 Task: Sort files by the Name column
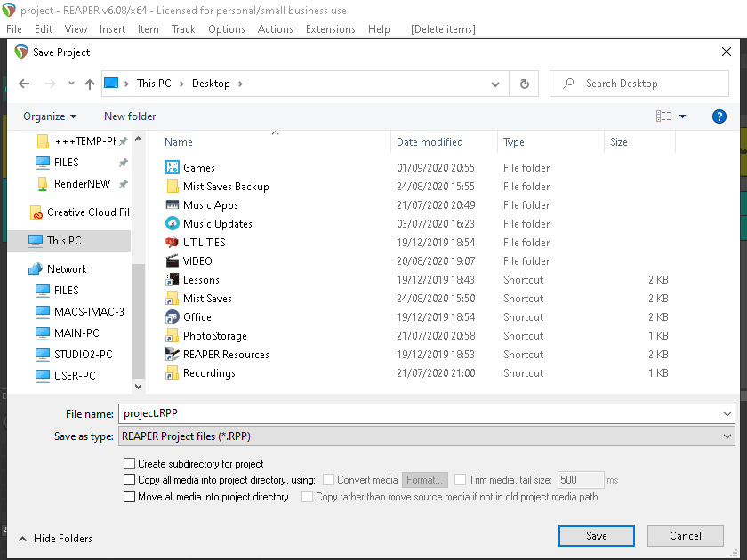tap(179, 142)
